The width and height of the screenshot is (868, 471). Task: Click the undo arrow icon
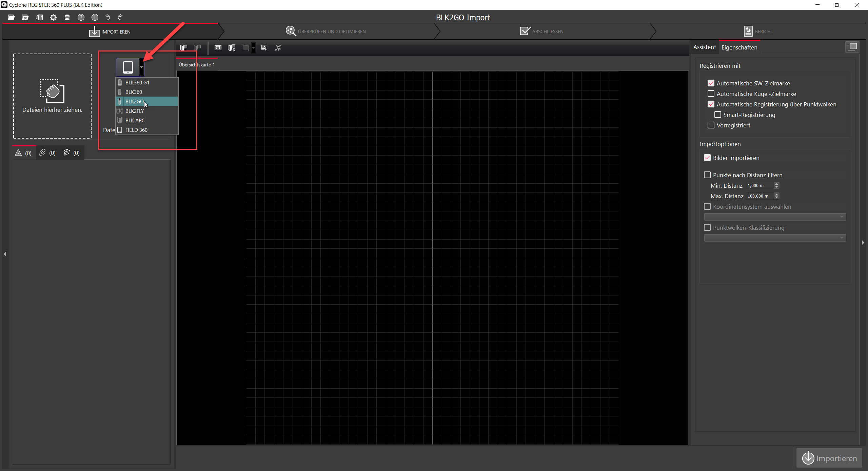[108, 17]
